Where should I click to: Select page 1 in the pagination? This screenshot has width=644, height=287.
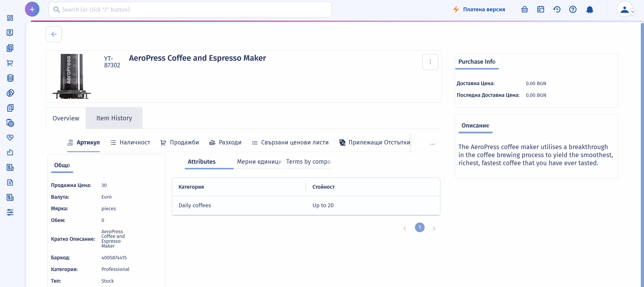pos(419,228)
